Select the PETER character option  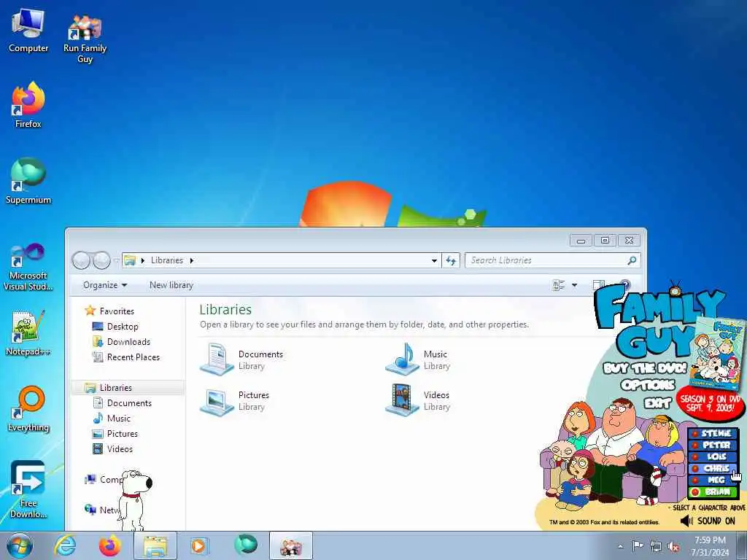click(x=713, y=446)
